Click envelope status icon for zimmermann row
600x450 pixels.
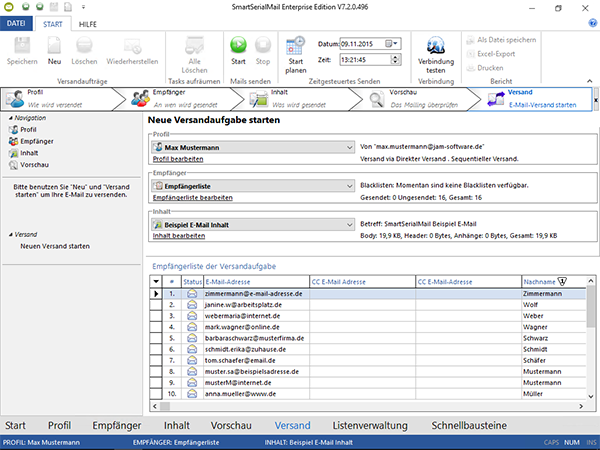pyautogui.click(x=192, y=294)
